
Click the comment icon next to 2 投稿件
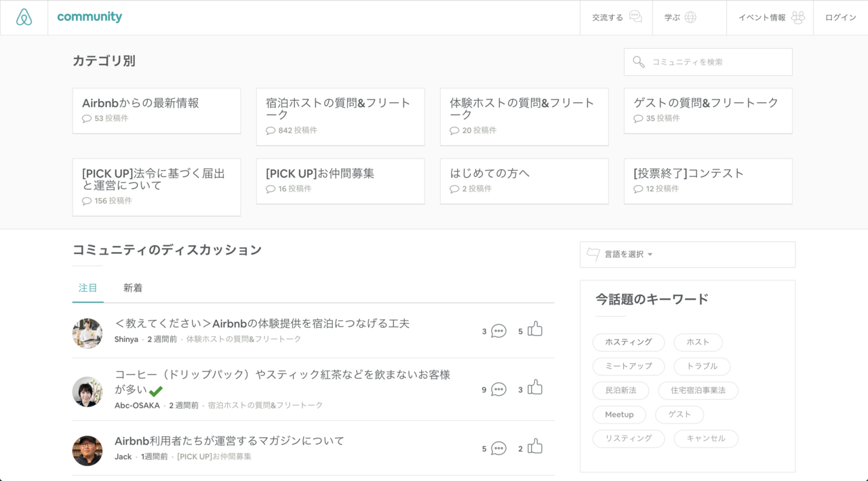[x=454, y=189]
